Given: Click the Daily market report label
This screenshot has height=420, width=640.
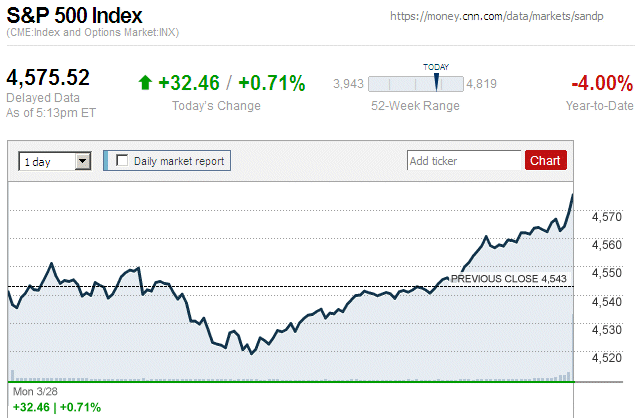Looking at the screenshot, I should [x=180, y=160].
